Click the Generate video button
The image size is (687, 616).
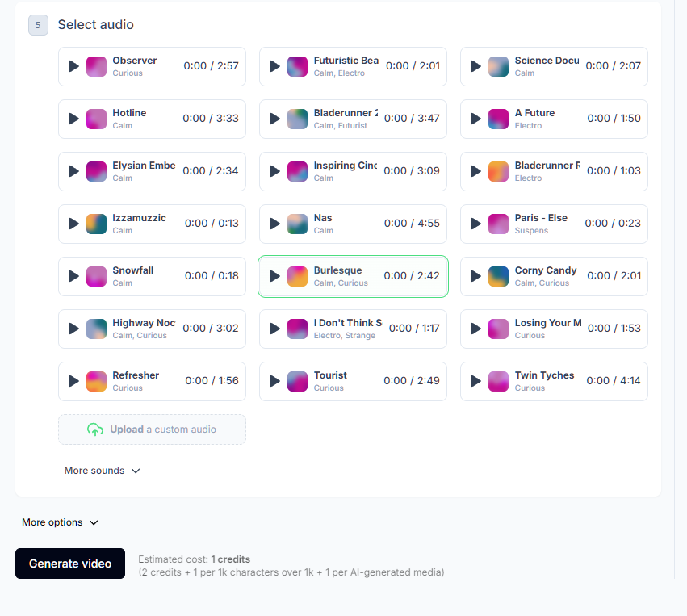coord(70,564)
